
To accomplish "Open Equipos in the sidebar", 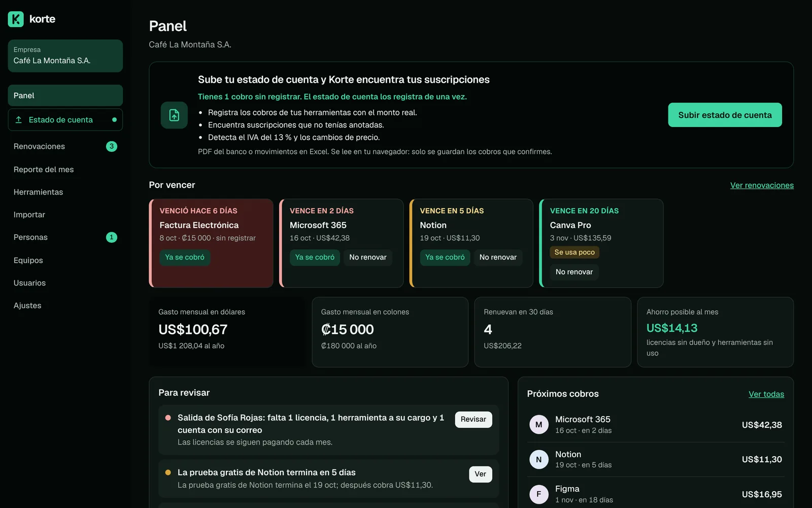I will (x=65, y=260).
